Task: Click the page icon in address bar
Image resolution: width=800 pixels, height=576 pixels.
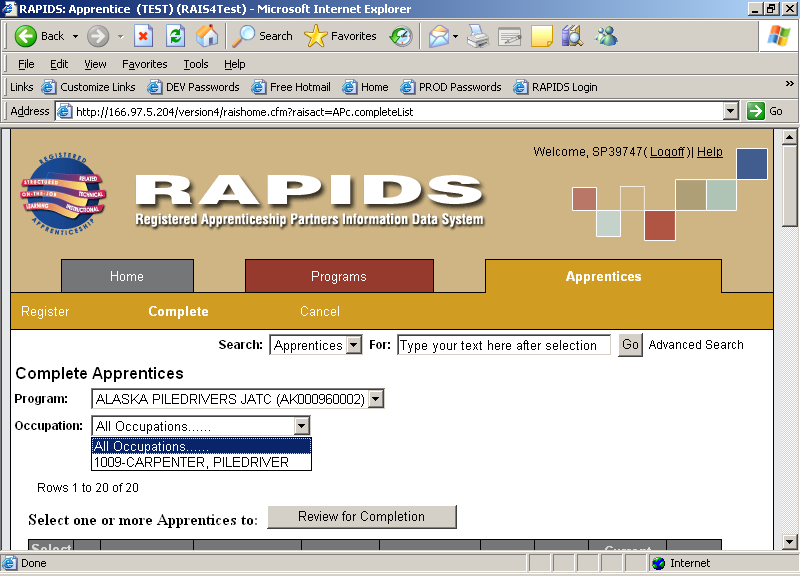Action: tap(65, 111)
